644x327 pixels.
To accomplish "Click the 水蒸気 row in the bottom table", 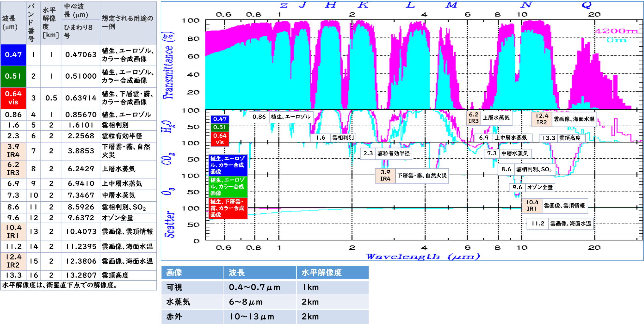I will pyautogui.click(x=178, y=302).
